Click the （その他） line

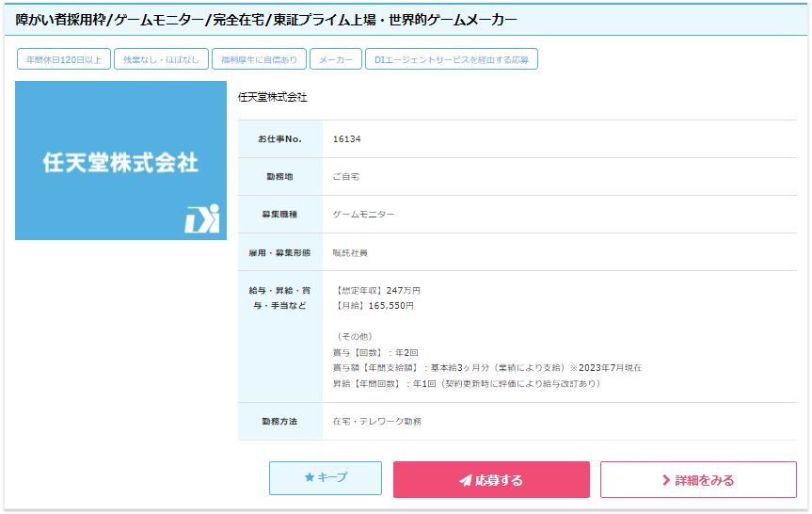click(355, 337)
